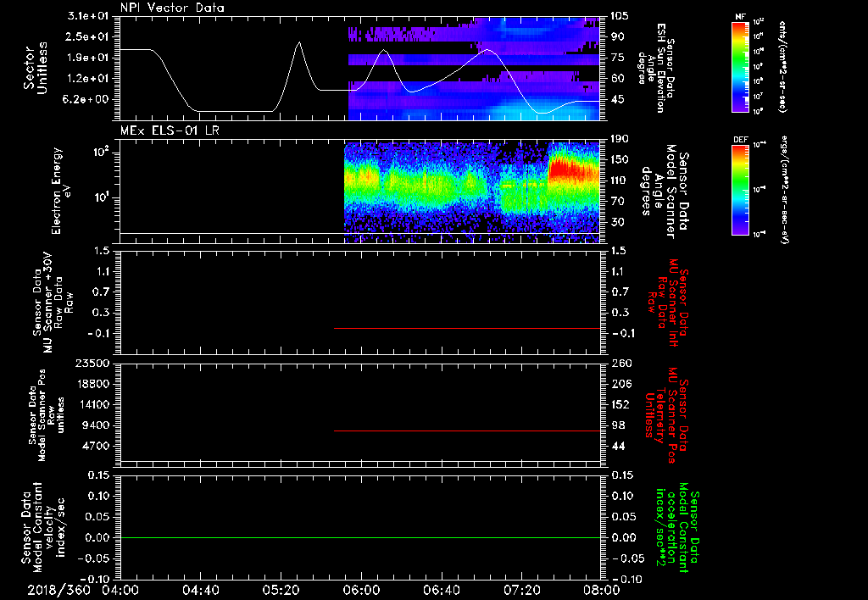Click the red line in Scanner Pos panel
This screenshot has width=868, height=600.
(x=467, y=431)
